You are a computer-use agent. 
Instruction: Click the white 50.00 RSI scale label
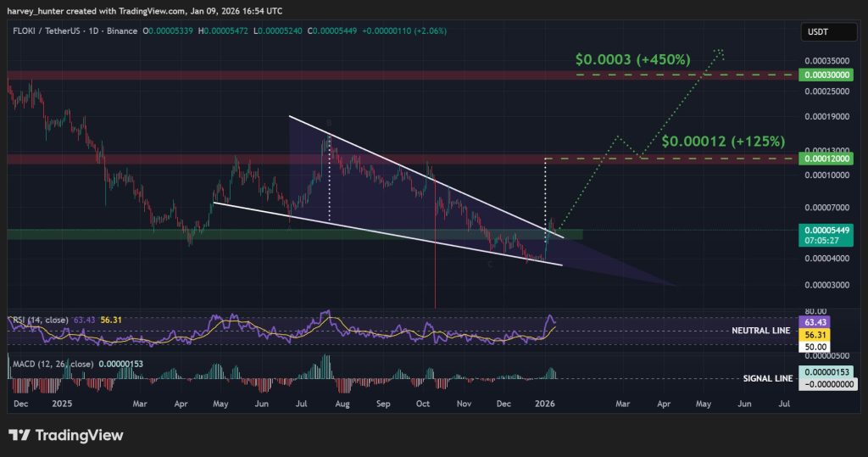[815, 348]
